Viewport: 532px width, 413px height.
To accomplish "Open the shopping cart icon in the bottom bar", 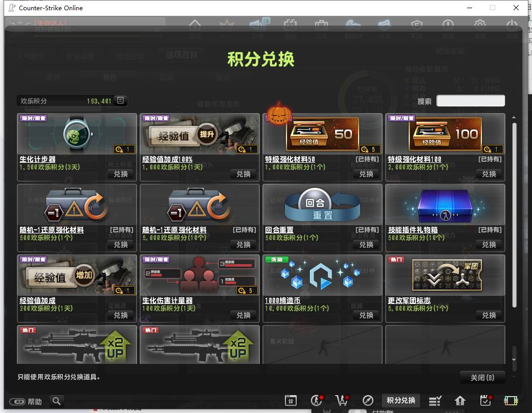I will pyautogui.click(x=342, y=400).
